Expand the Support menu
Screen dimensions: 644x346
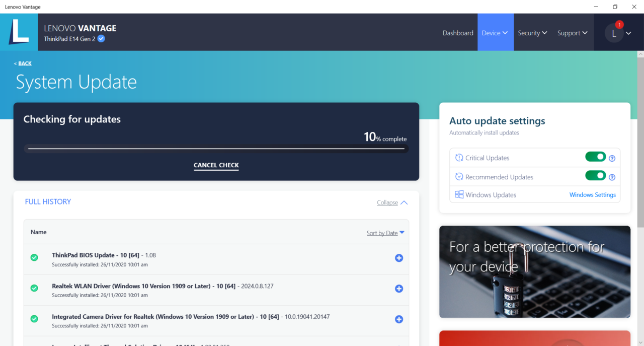point(572,33)
